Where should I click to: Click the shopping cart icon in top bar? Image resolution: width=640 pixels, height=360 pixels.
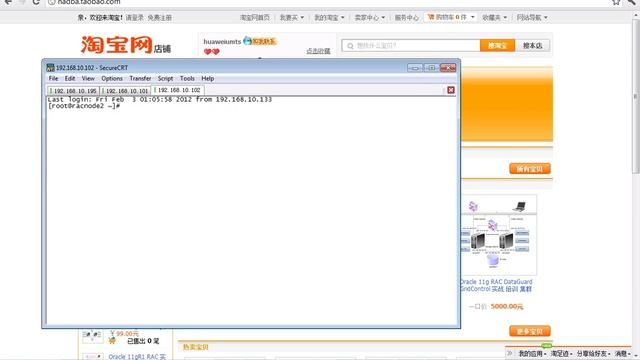[431, 17]
